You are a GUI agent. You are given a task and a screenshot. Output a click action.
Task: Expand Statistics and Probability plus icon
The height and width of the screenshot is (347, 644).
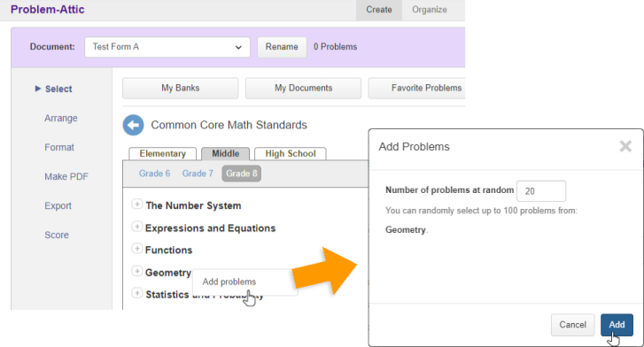point(137,293)
